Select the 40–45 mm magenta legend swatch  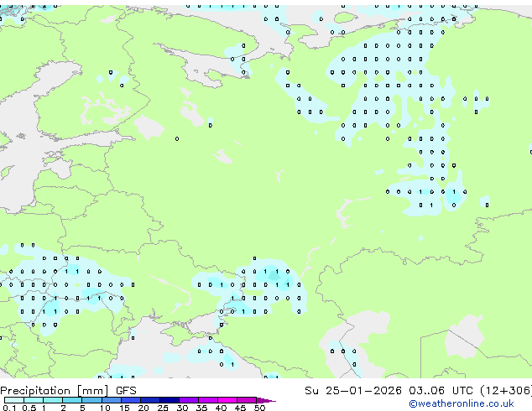click(227, 400)
